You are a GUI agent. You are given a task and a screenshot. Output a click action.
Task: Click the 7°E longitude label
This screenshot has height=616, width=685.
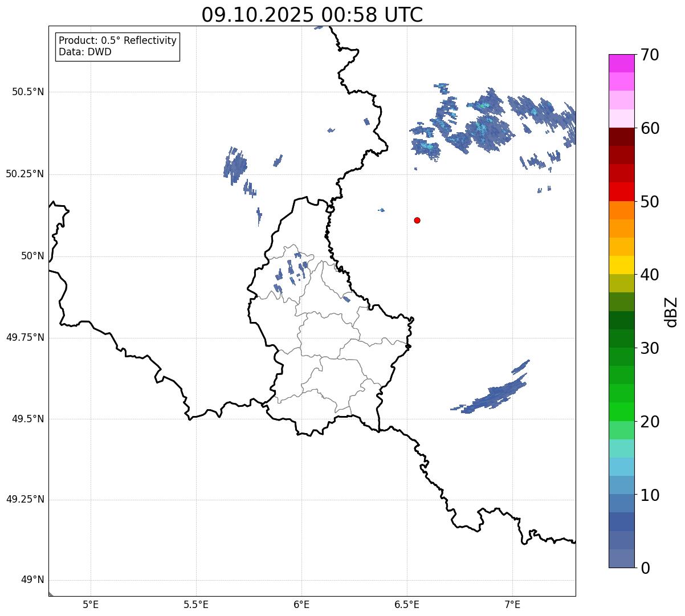click(x=512, y=605)
